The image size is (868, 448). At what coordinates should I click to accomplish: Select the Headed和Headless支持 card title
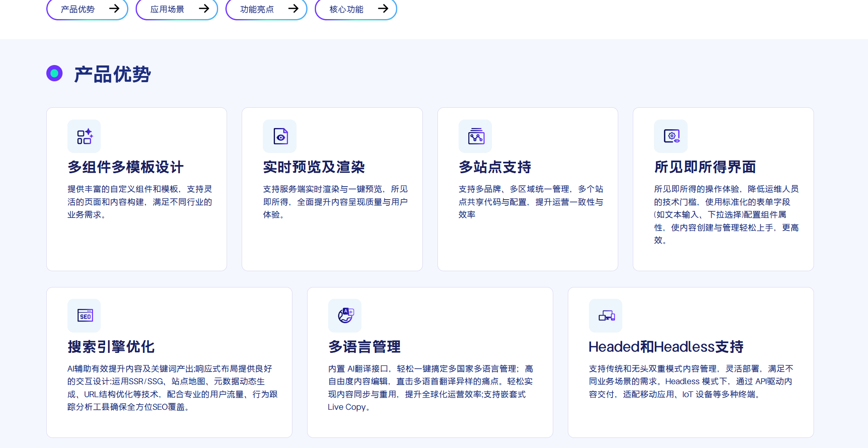point(666,347)
